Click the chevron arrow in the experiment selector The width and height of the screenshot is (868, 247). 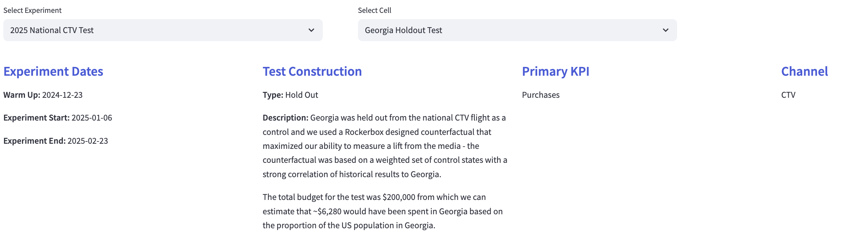point(311,30)
